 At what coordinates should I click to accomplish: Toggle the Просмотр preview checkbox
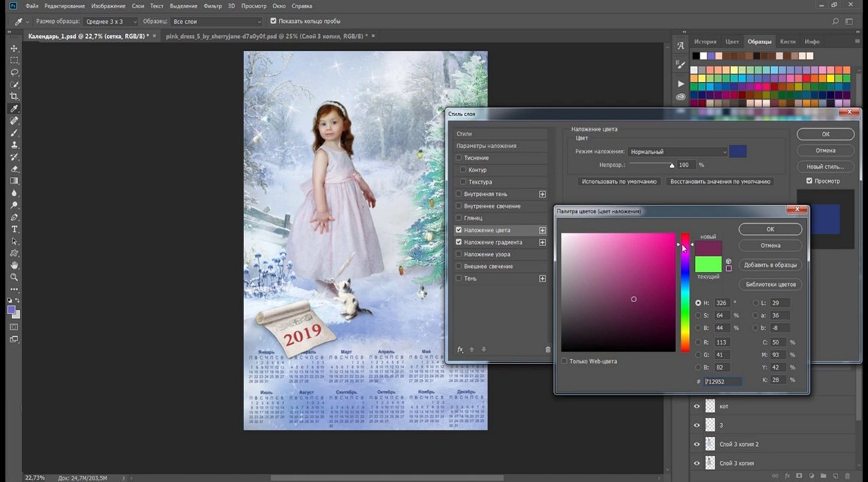(x=809, y=181)
